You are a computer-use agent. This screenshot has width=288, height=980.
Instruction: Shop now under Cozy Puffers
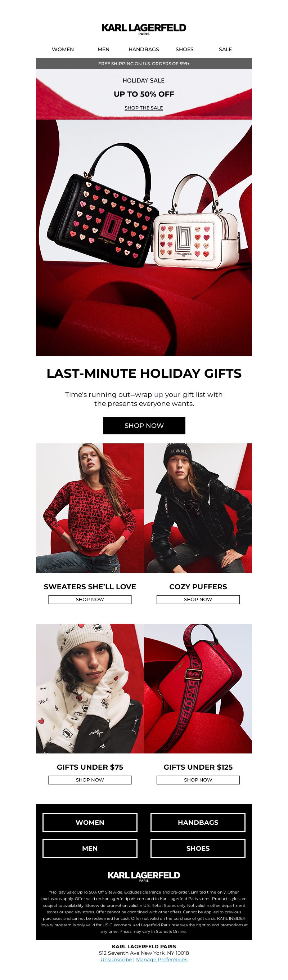(198, 600)
